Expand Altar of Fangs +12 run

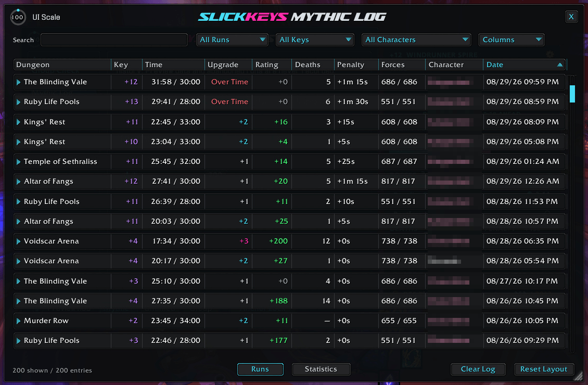[18, 182]
